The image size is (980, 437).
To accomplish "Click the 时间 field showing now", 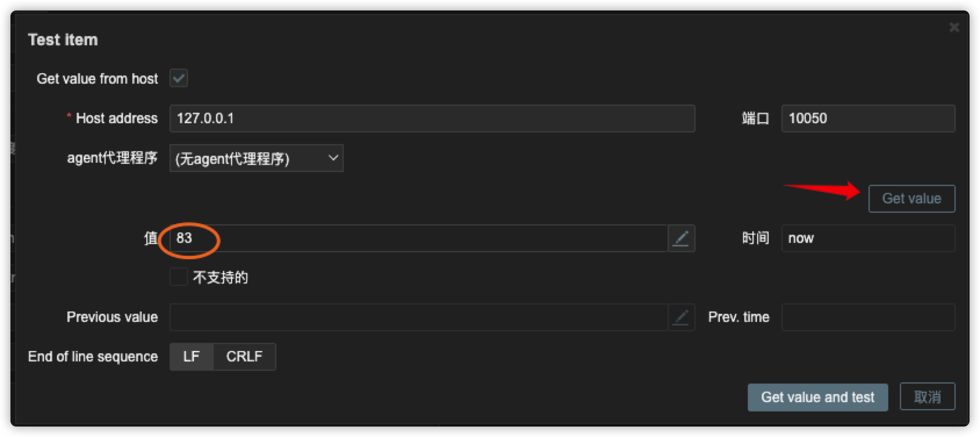I will (868, 238).
